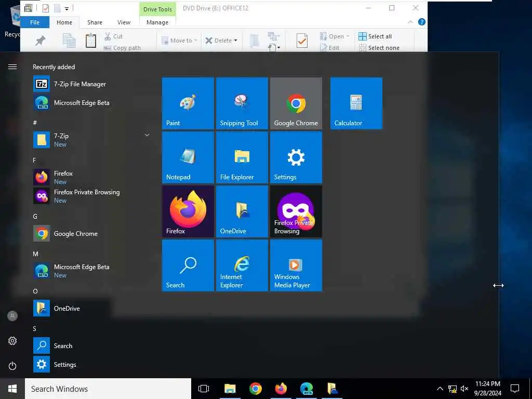Show hidden system tray icons

point(440,389)
